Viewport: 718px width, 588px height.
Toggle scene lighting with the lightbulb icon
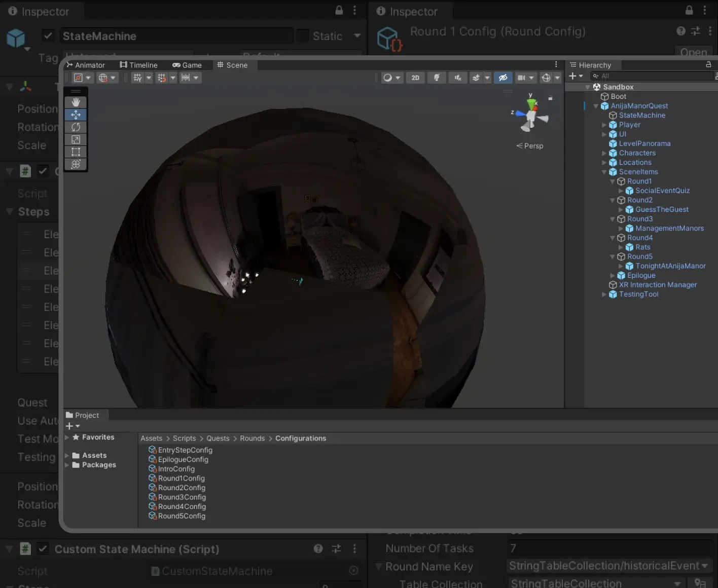[436, 78]
